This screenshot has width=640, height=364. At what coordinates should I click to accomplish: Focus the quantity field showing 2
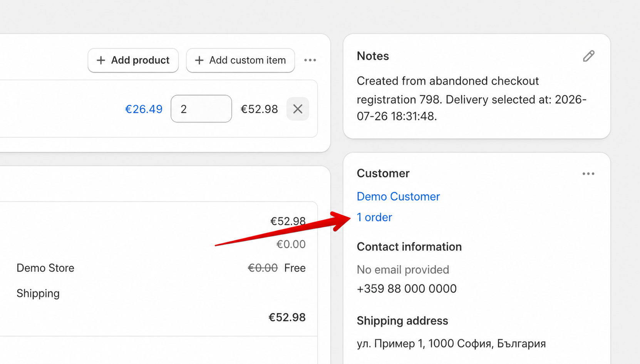tap(201, 109)
